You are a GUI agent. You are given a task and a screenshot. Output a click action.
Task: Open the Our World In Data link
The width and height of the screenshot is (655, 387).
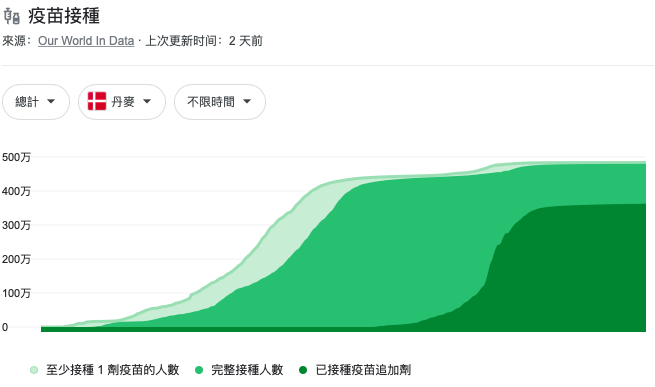coord(86,41)
